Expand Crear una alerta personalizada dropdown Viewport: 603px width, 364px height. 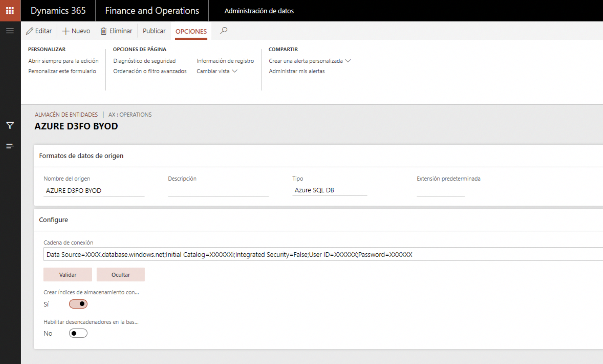pos(310,61)
